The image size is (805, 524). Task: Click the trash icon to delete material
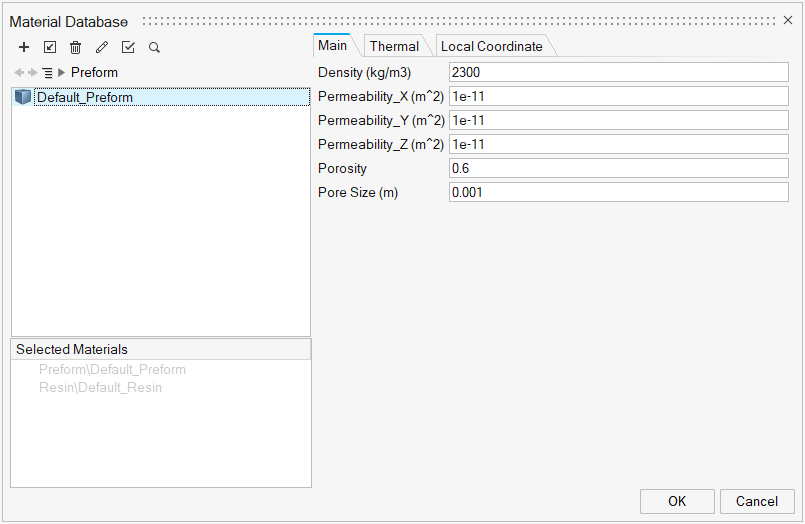point(76,47)
